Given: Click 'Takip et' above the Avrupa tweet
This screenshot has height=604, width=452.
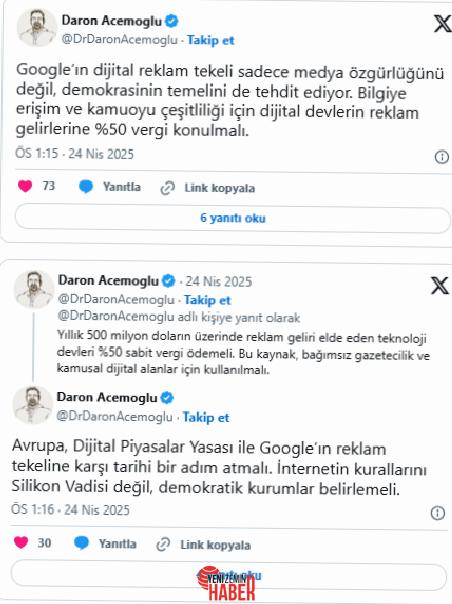Looking at the screenshot, I should tap(206, 417).
